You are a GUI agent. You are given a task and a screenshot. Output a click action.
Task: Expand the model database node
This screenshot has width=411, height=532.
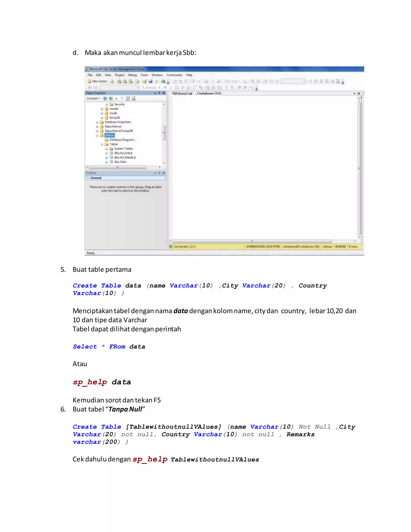(102, 109)
